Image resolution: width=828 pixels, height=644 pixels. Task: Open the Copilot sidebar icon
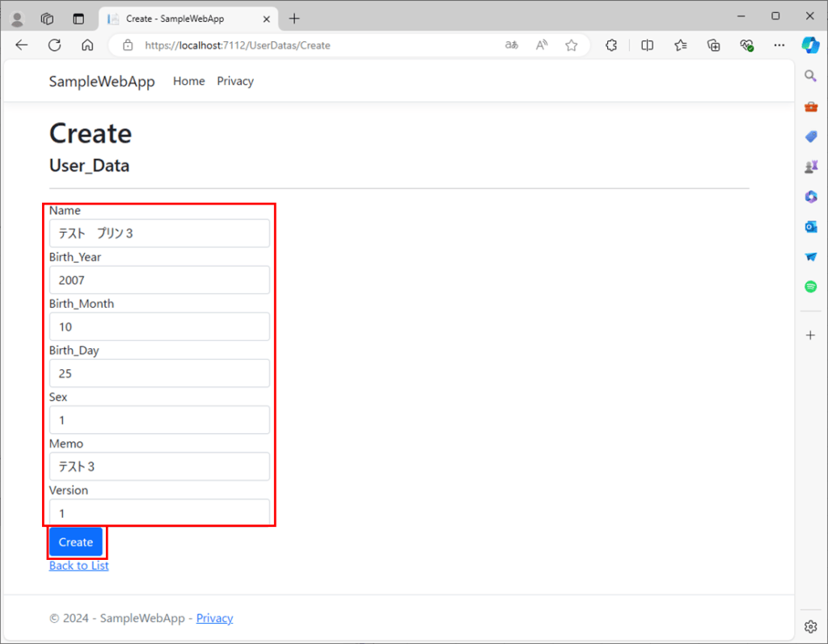click(x=811, y=45)
